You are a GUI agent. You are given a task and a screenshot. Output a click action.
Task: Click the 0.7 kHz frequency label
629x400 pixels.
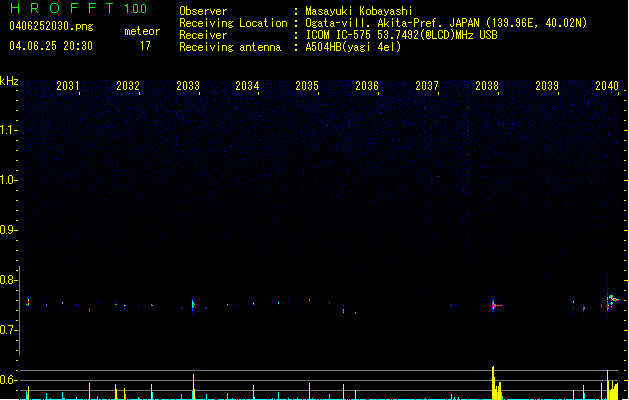pyautogui.click(x=8, y=330)
